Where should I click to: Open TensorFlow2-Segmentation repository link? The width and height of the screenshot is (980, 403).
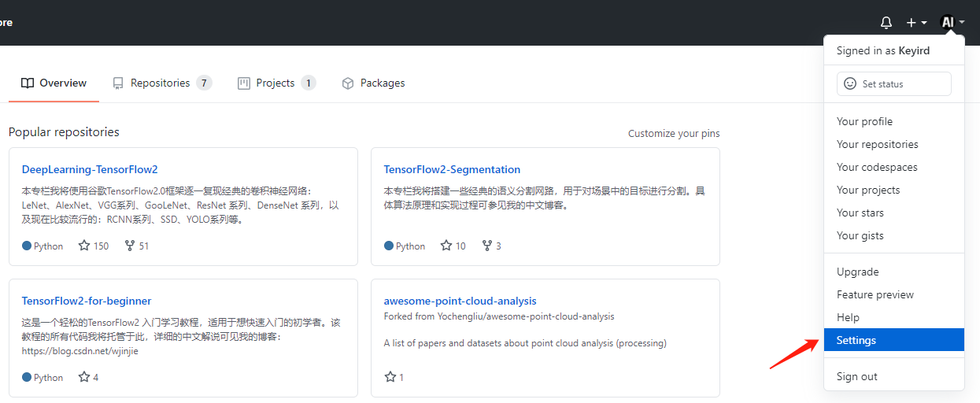452,169
